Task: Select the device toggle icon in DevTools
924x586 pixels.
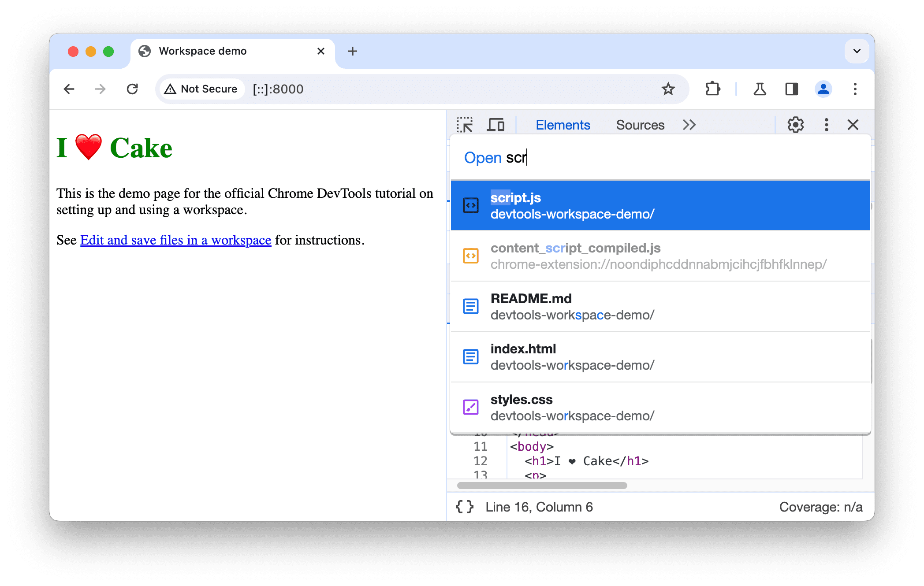Action: (x=497, y=125)
